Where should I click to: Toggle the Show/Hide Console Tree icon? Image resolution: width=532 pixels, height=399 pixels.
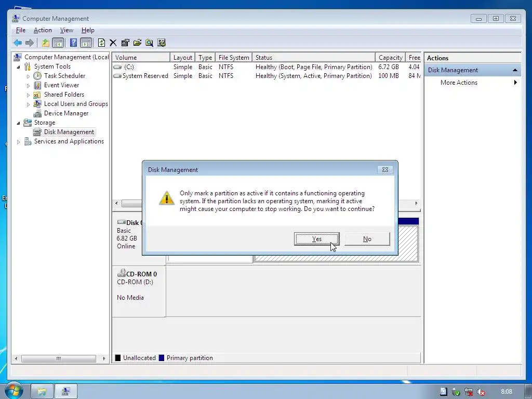58,43
